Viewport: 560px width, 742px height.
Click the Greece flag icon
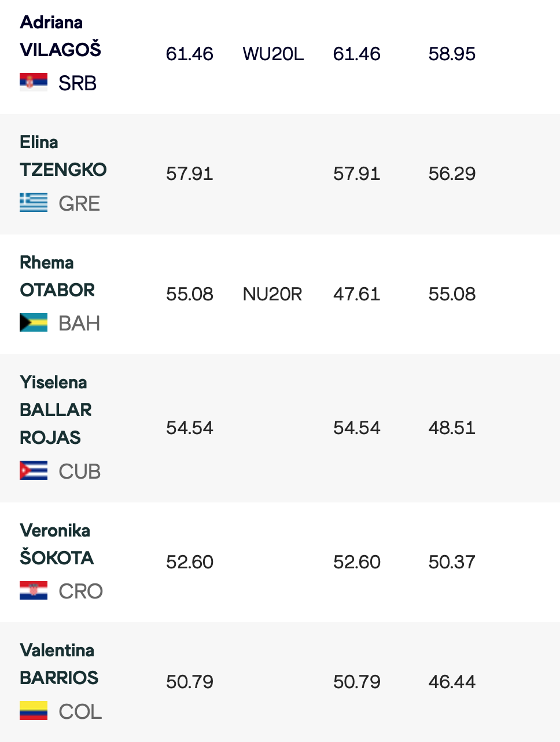34,203
